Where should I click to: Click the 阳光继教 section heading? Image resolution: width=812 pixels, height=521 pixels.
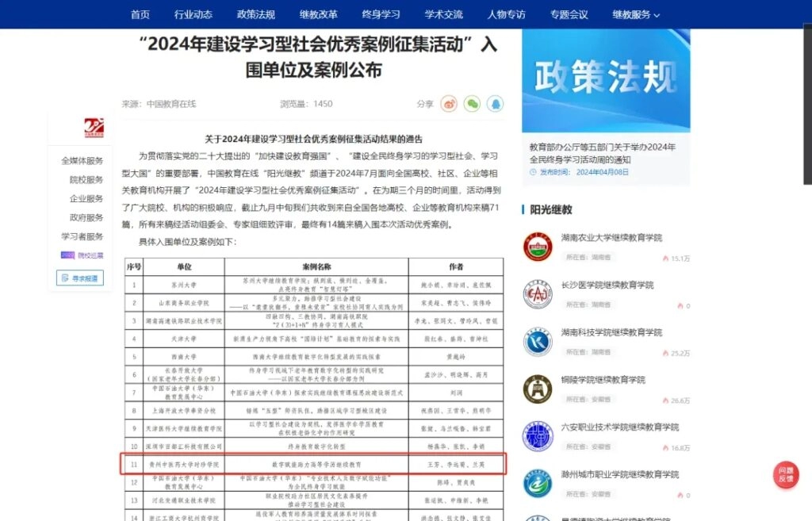click(x=551, y=209)
